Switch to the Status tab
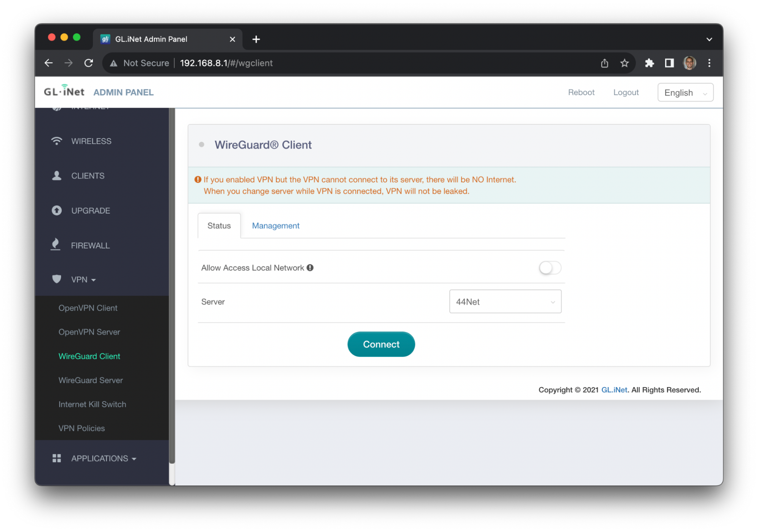This screenshot has height=532, width=758. [219, 225]
